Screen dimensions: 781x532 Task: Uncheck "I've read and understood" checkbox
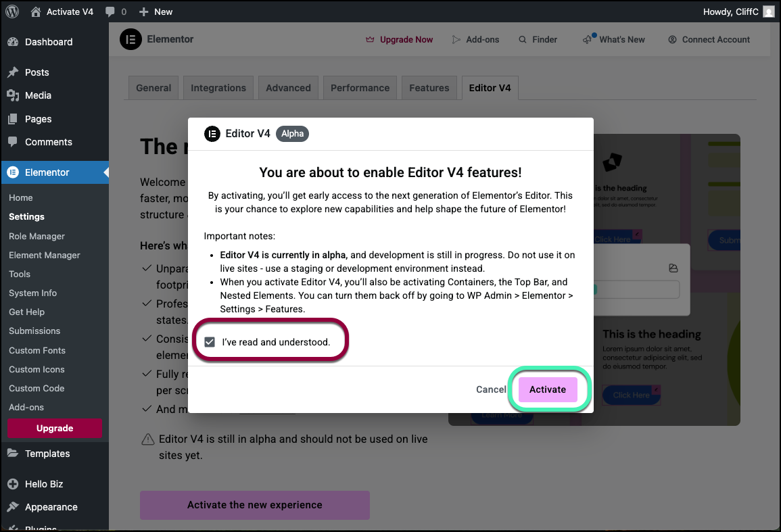[210, 342]
